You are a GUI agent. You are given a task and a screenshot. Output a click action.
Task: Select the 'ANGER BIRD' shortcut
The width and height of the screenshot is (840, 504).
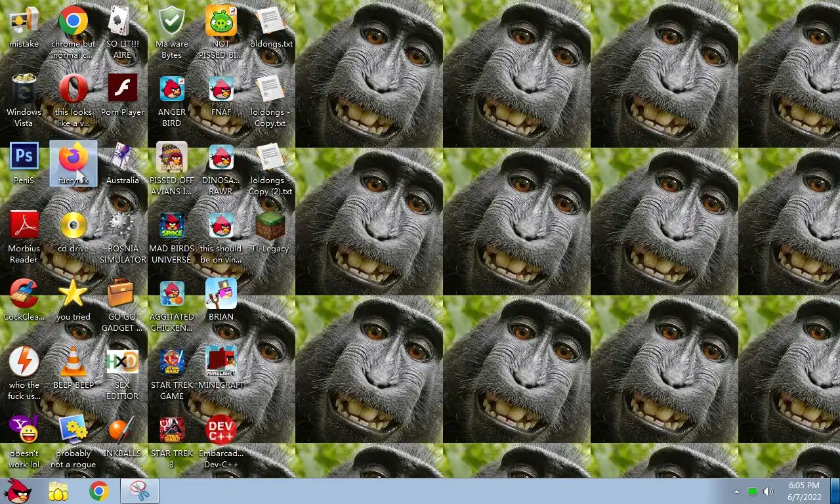172,101
